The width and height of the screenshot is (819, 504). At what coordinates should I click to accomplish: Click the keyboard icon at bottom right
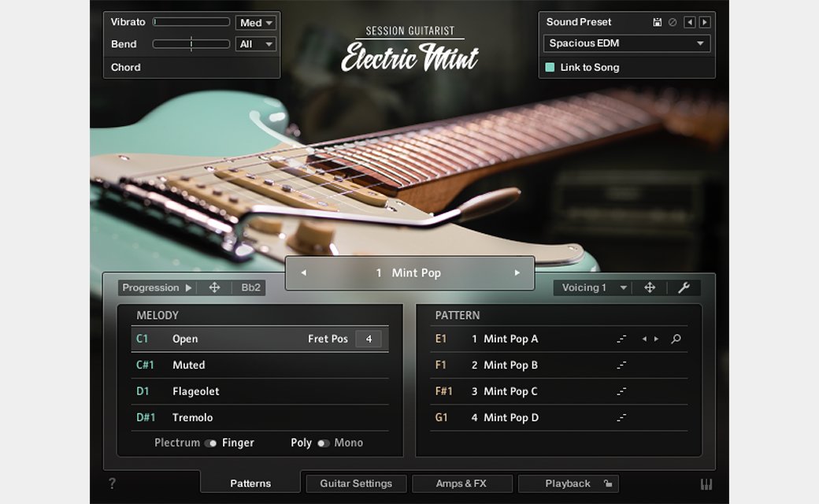click(x=706, y=484)
